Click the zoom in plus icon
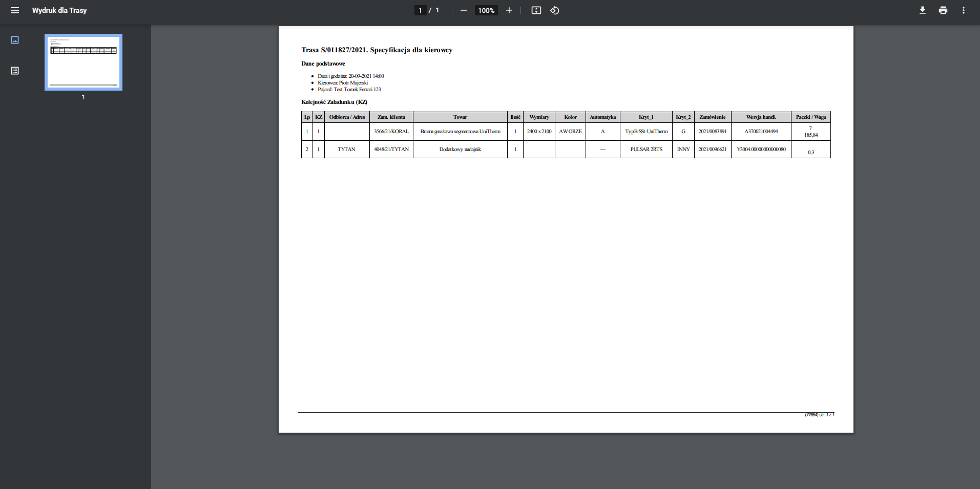Screen dimensions: 980x489 509,10
